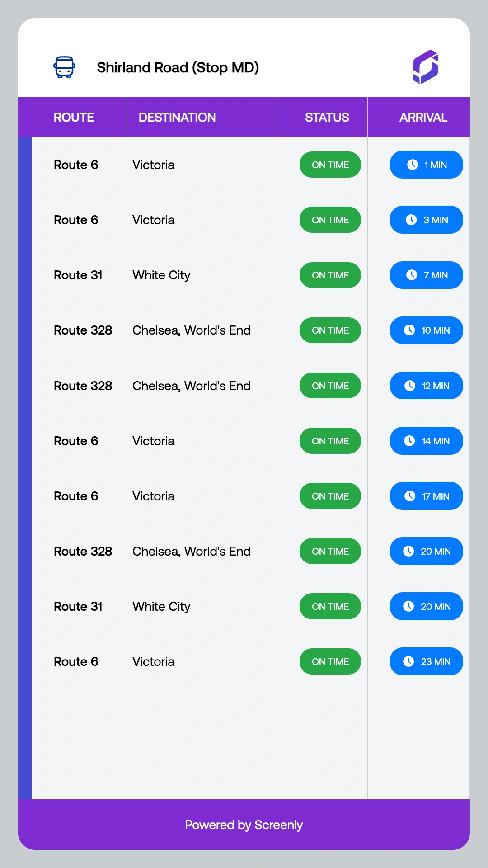Click the clock icon in the 1 MIN badge

(x=413, y=165)
